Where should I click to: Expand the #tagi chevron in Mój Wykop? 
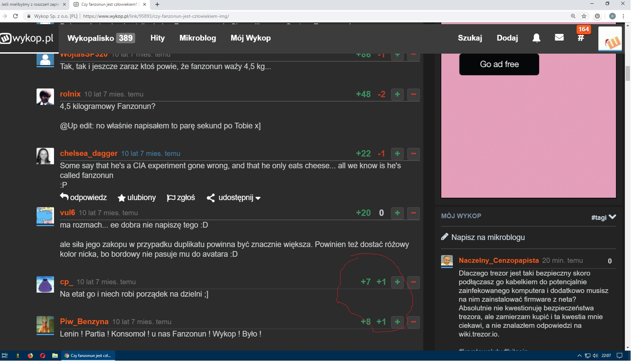tap(612, 217)
